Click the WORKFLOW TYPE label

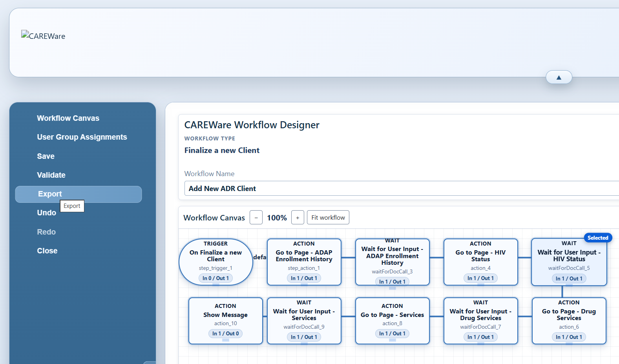210,138
